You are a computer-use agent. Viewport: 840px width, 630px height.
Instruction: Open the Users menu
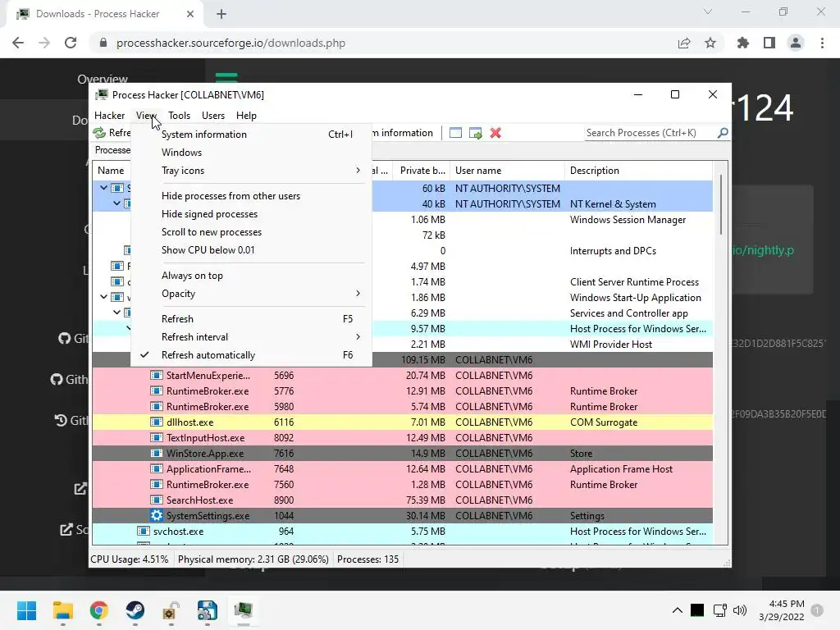[x=213, y=115]
